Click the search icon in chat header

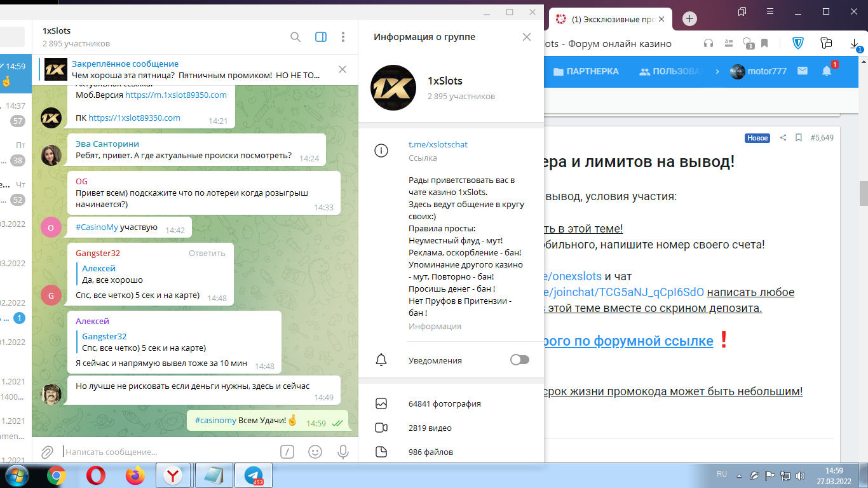point(295,37)
